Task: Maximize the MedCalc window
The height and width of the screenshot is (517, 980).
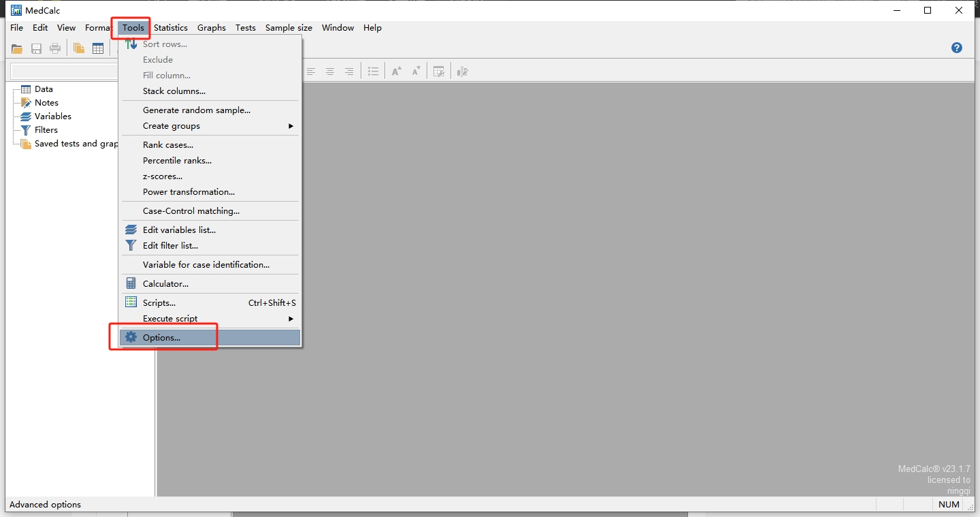Action: (x=928, y=10)
